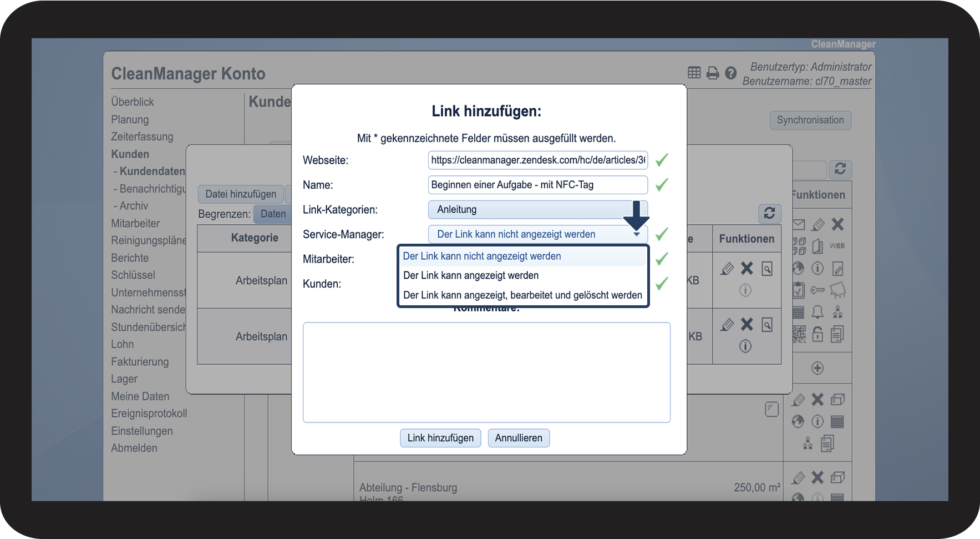Viewport: 980px width, 539px height.
Task: Pick 'Der Link kann nicht angezeigt werden' in list
Action: tap(482, 256)
